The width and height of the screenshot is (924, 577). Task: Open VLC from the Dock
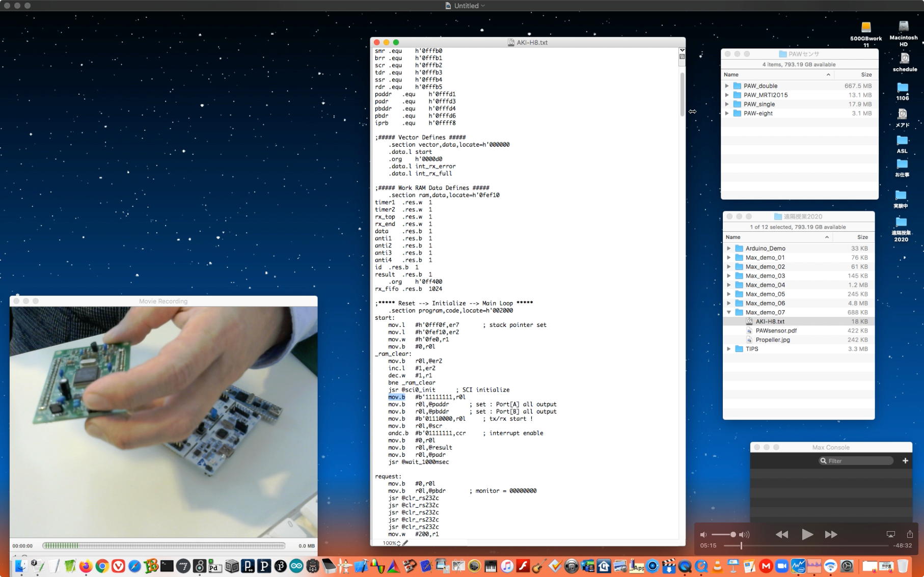pyautogui.click(x=718, y=566)
